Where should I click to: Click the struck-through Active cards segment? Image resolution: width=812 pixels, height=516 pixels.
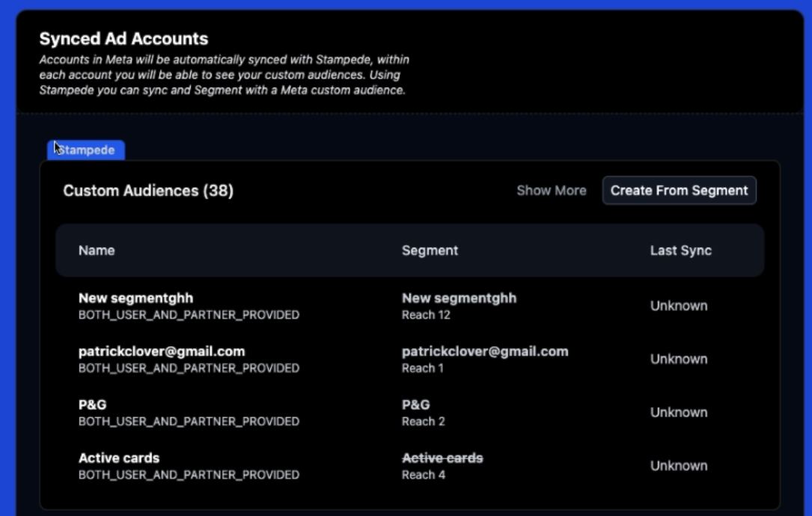click(x=442, y=458)
